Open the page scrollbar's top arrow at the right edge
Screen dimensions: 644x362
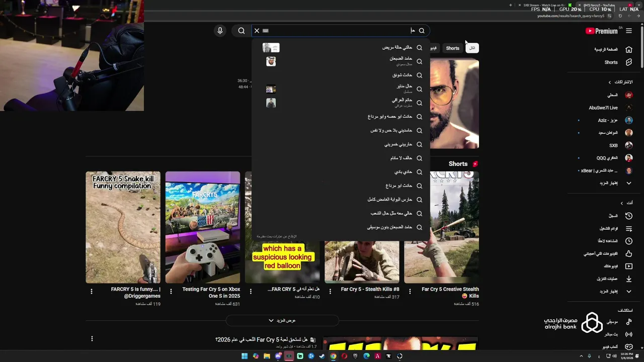coord(641,24)
